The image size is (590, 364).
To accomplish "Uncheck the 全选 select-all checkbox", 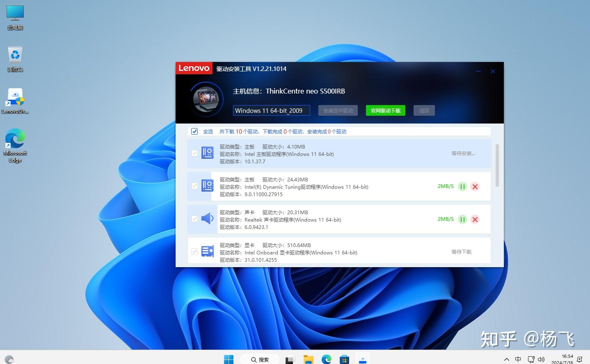I will [x=194, y=131].
